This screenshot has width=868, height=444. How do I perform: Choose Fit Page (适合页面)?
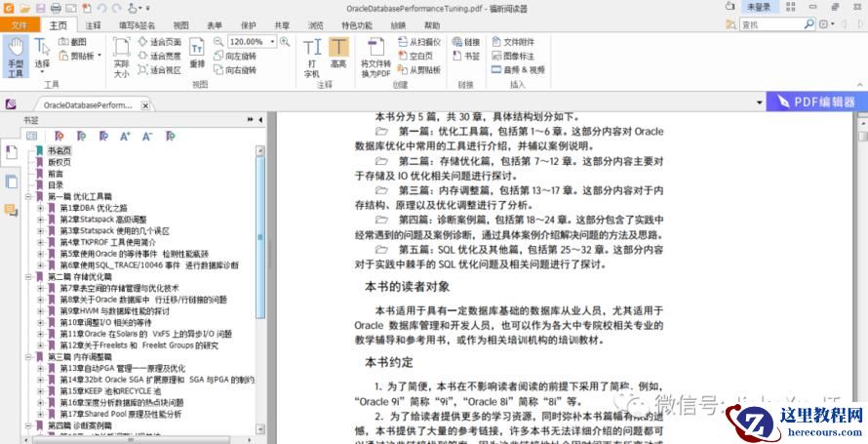tap(159, 42)
